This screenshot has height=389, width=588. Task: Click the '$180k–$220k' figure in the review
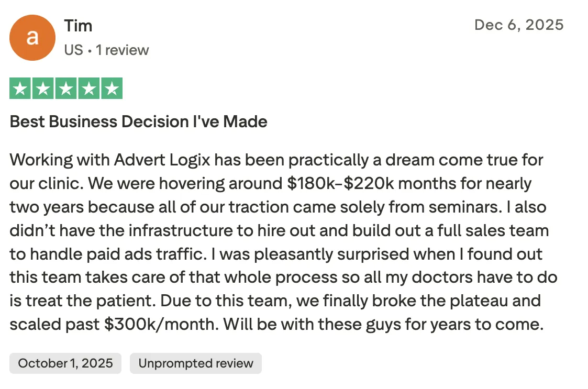click(x=340, y=183)
